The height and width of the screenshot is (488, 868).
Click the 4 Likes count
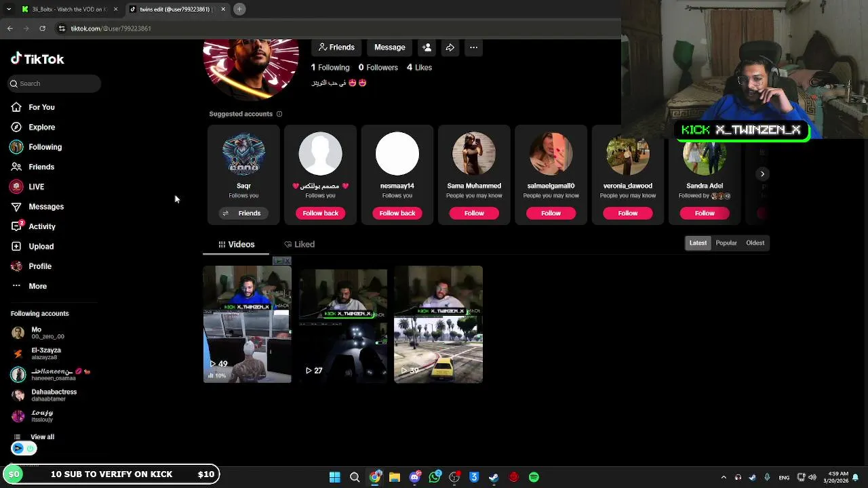point(419,68)
